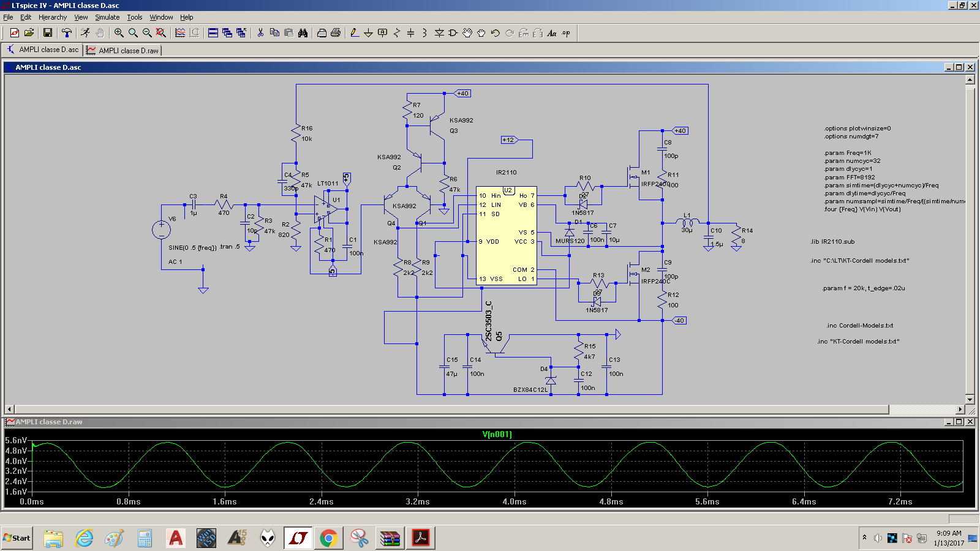The width and height of the screenshot is (980, 551).
Task: Open the Help menu
Action: click(x=187, y=17)
